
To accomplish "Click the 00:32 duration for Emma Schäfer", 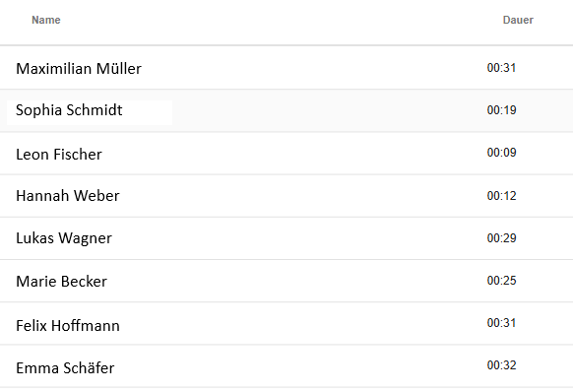I will pyautogui.click(x=501, y=365).
